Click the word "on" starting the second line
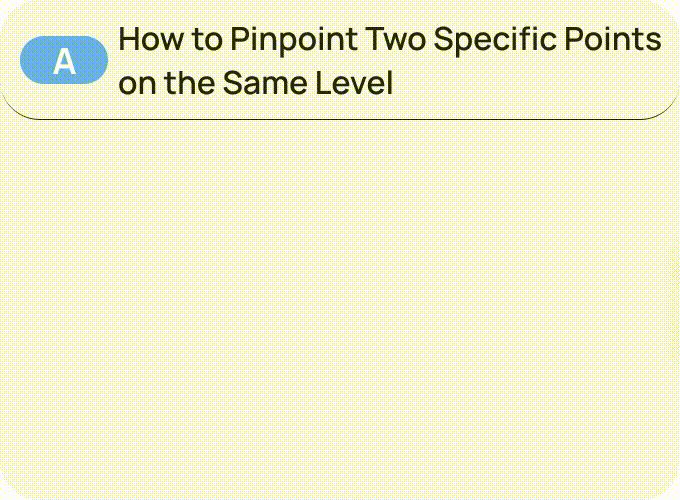Image resolution: width=680 pixels, height=500 pixels. pyautogui.click(x=134, y=82)
